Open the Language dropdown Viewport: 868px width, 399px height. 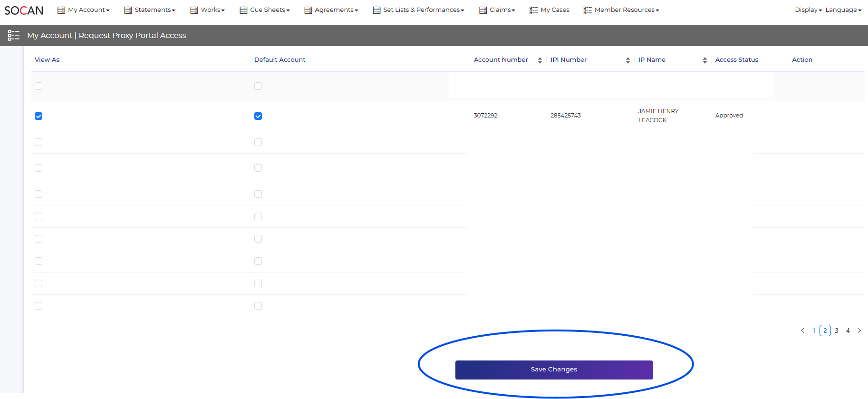pos(843,10)
